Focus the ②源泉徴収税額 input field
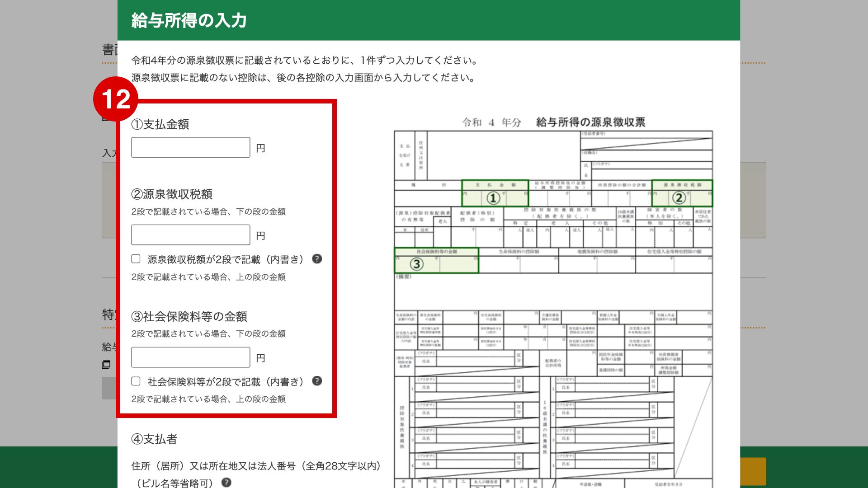868x488 pixels. [x=190, y=235]
